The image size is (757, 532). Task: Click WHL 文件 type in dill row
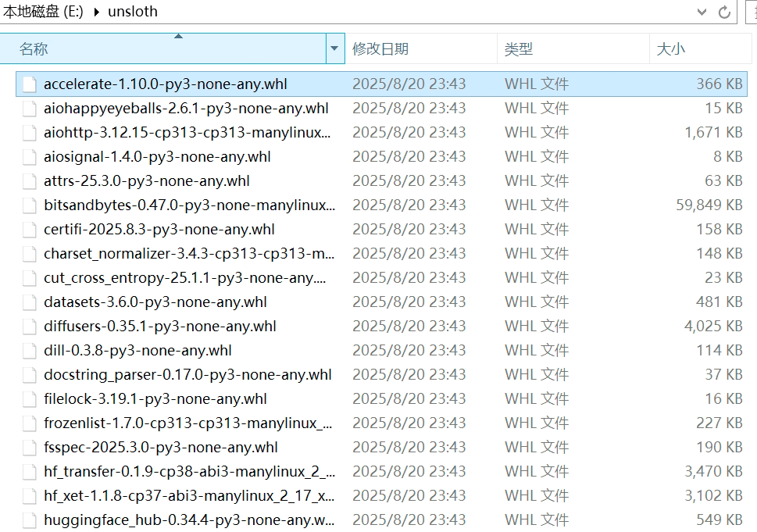pyautogui.click(x=537, y=351)
